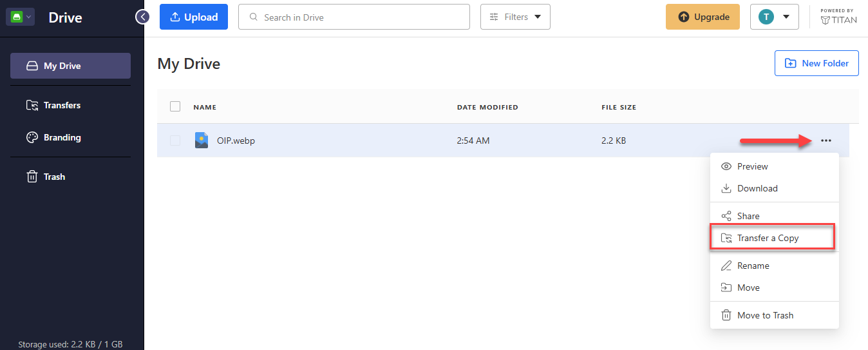This screenshot has width=868, height=350.
Task: Collapse the sidebar with the arrow button
Action: (x=142, y=17)
